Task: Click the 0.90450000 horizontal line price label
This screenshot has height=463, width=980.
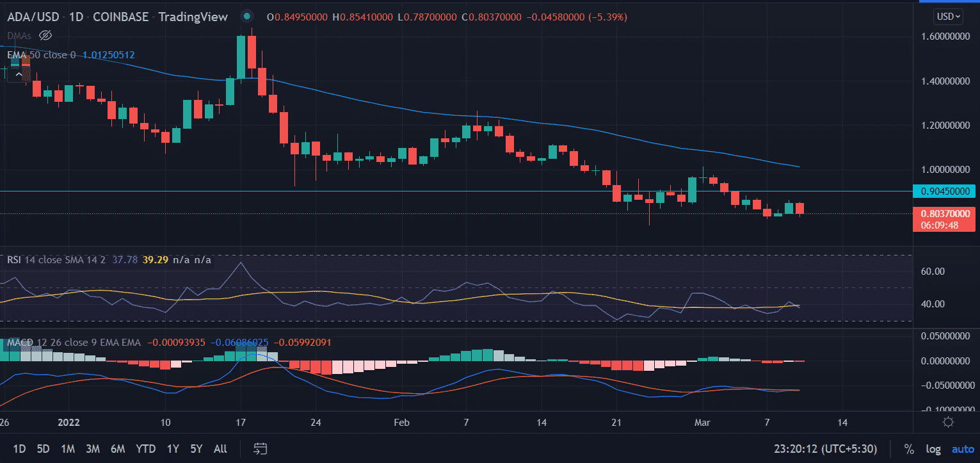Action: coord(944,191)
